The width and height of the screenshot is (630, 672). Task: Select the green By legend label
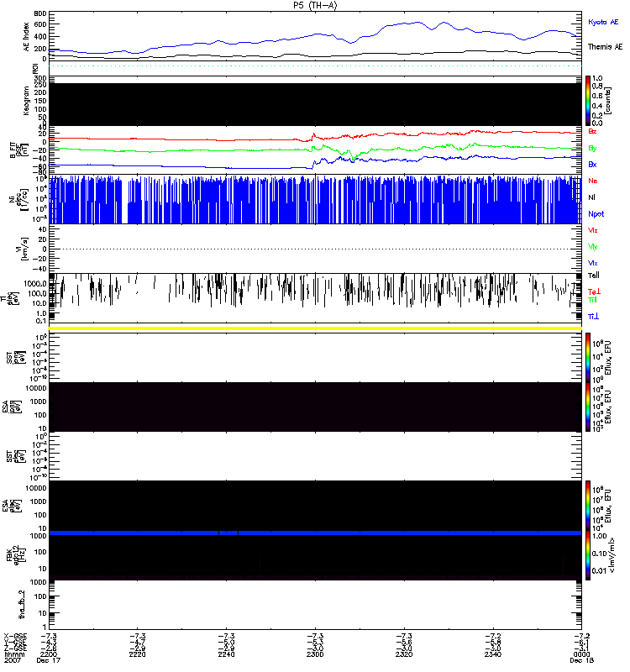tap(592, 149)
